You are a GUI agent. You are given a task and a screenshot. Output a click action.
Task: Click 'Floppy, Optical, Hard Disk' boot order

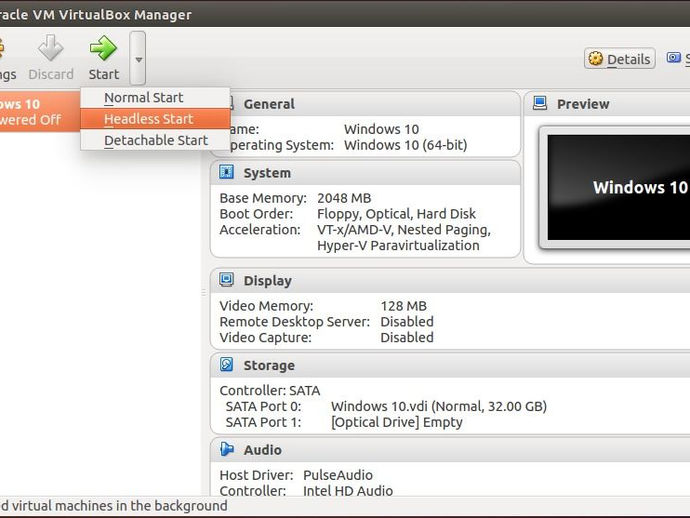(x=396, y=214)
